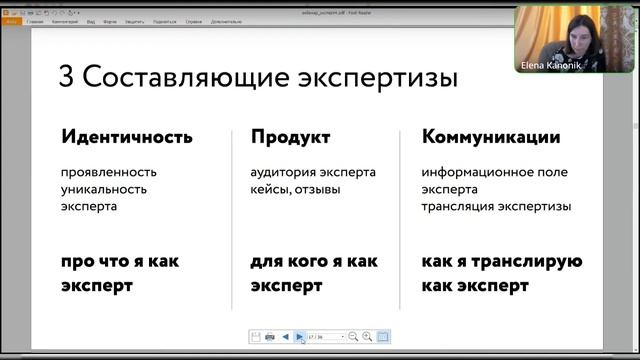Open the Поделиться ribbon tab
640x360 pixels.
click(165, 22)
